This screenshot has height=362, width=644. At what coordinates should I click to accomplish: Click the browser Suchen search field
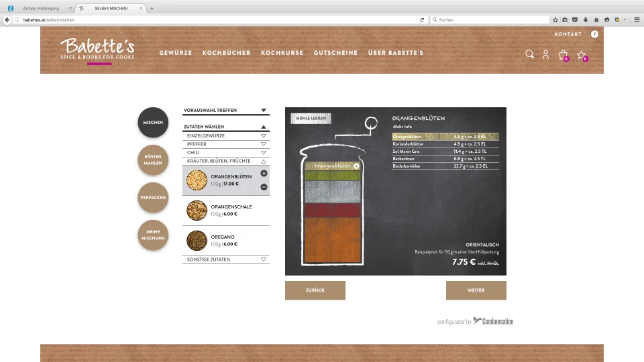(x=490, y=19)
